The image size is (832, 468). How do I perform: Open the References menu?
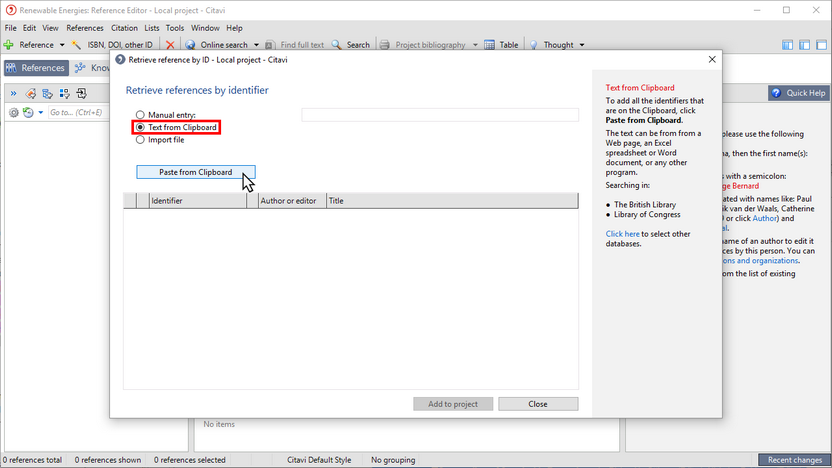(x=85, y=28)
